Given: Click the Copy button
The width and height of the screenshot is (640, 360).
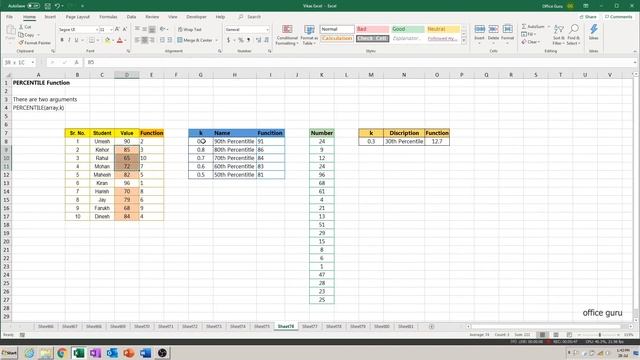Looking at the screenshot, I should [27, 35].
